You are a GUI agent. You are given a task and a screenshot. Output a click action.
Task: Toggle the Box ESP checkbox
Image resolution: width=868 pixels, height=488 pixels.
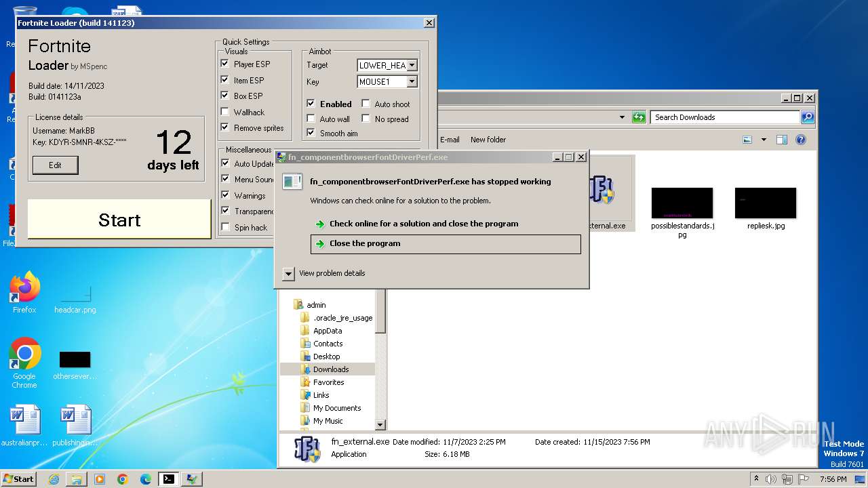coord(225,96)
